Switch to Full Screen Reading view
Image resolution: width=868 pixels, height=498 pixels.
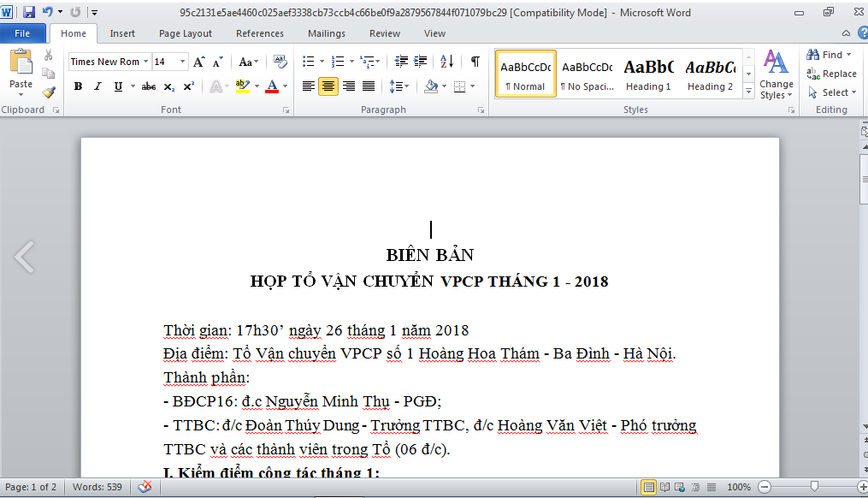tap(664, 488)
